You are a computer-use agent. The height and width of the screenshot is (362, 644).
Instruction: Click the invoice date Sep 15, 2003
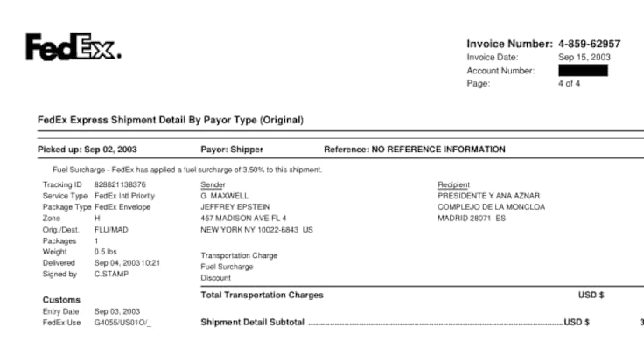pyautogui.click(x=584, y=57)
